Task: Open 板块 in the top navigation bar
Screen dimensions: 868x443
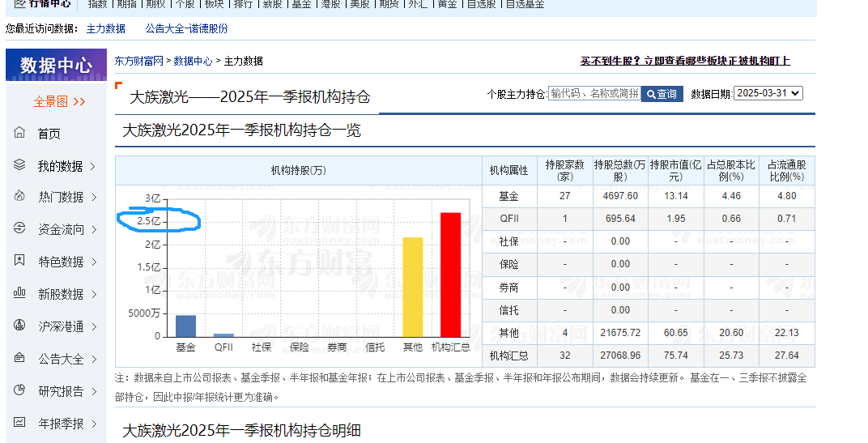Action: click(x=215, y=4)
